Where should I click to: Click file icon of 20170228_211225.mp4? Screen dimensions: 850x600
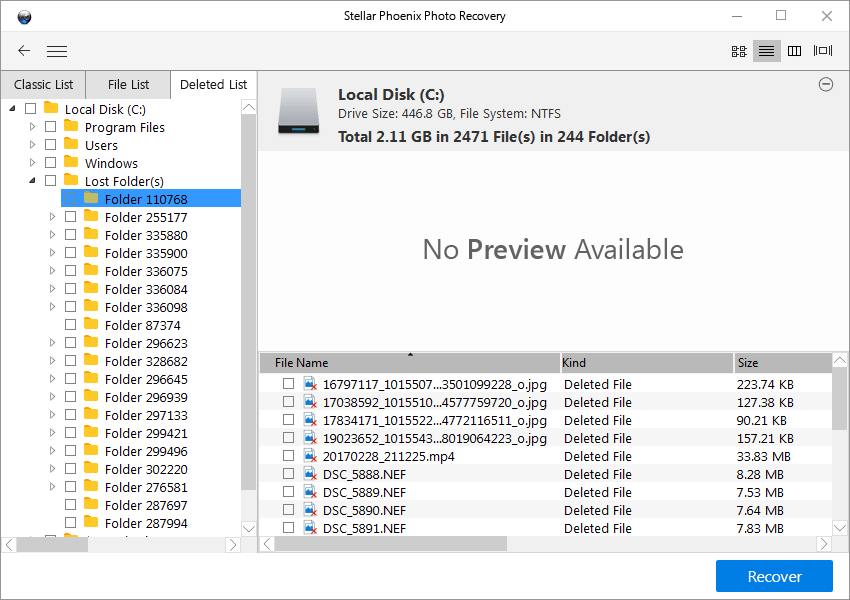(310, 456)
